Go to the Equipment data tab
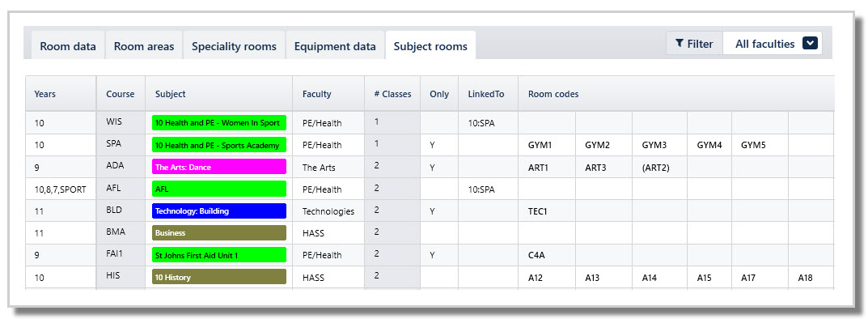Screen dimensions: 868x319 click(335, 46)
